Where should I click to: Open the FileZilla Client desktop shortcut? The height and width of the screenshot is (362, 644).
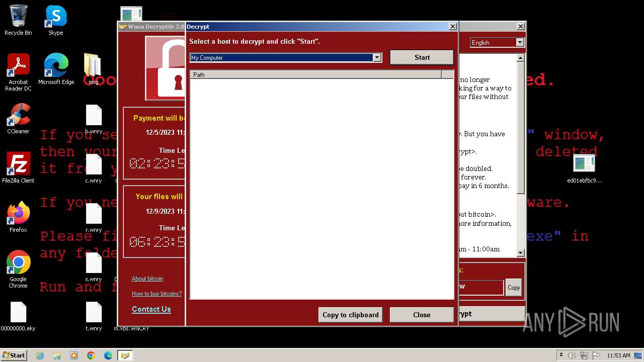(18, 168)
